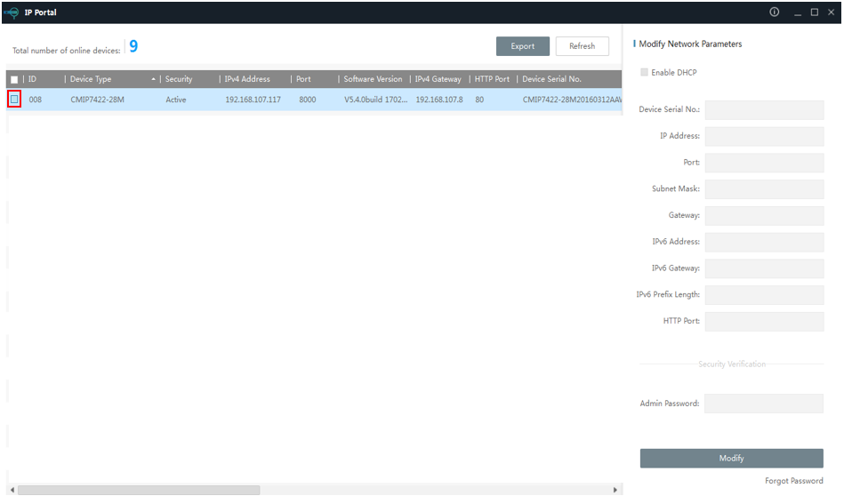
Task: Click the Modify button
Action: (x=731, y=458)
